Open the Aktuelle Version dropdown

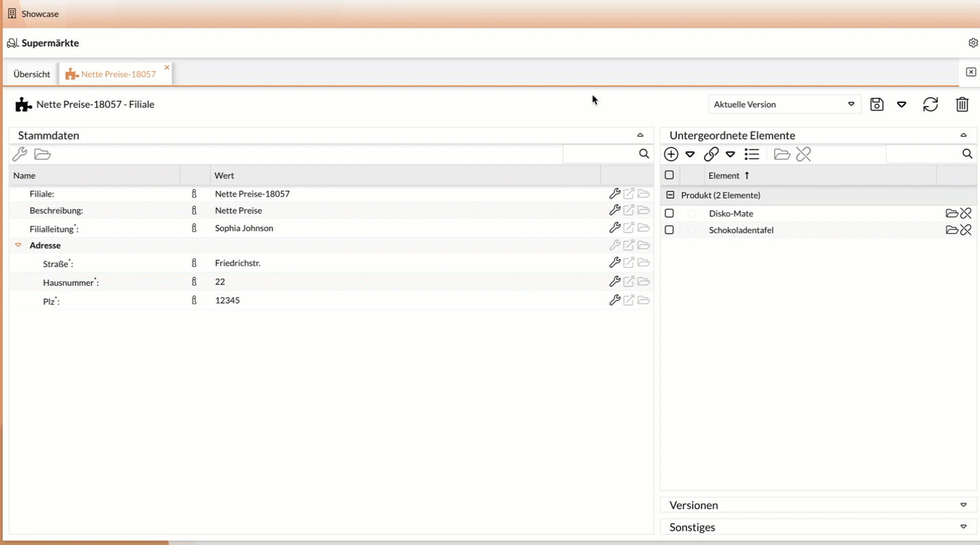(784, 104)
